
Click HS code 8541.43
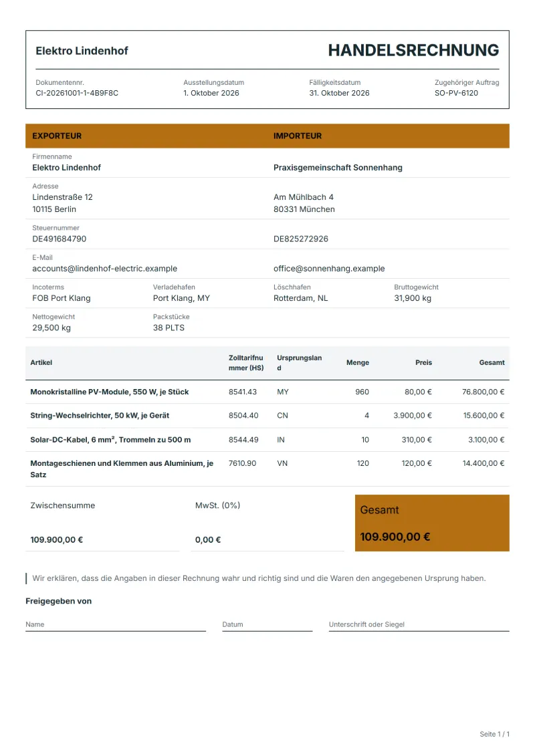243,392
